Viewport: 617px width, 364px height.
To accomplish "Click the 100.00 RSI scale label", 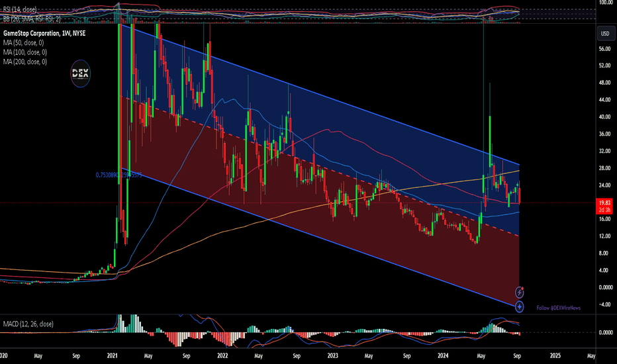I will click(606, 3).
